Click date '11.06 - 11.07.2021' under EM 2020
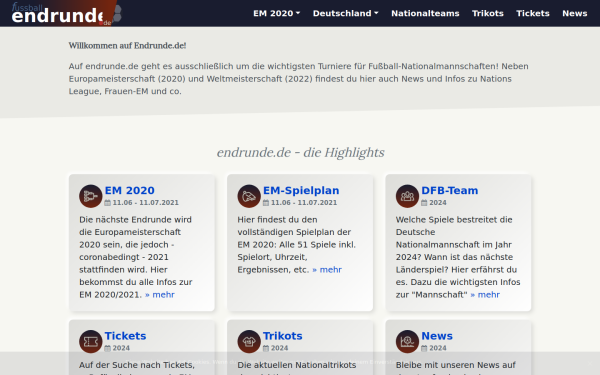 pyautogui.click(x=145, y=203)
